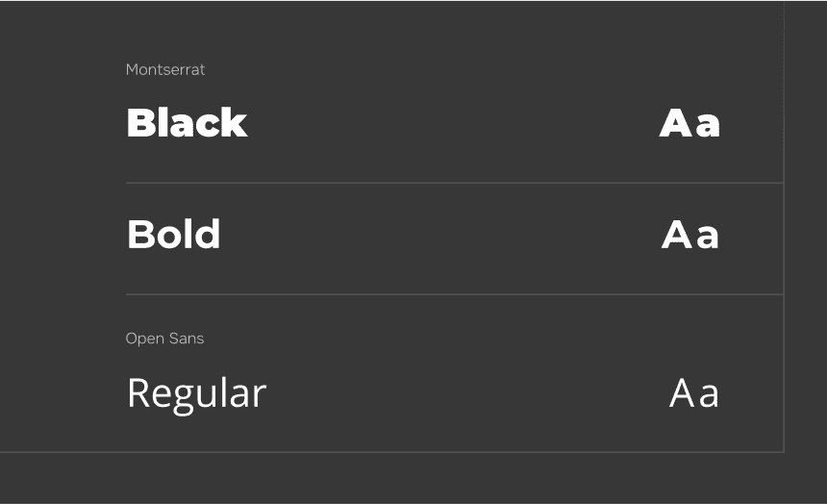Select the Regular font weight text
Image resolution: width=827 pixels, height=504 pixels.
click(x=196, y=393)
